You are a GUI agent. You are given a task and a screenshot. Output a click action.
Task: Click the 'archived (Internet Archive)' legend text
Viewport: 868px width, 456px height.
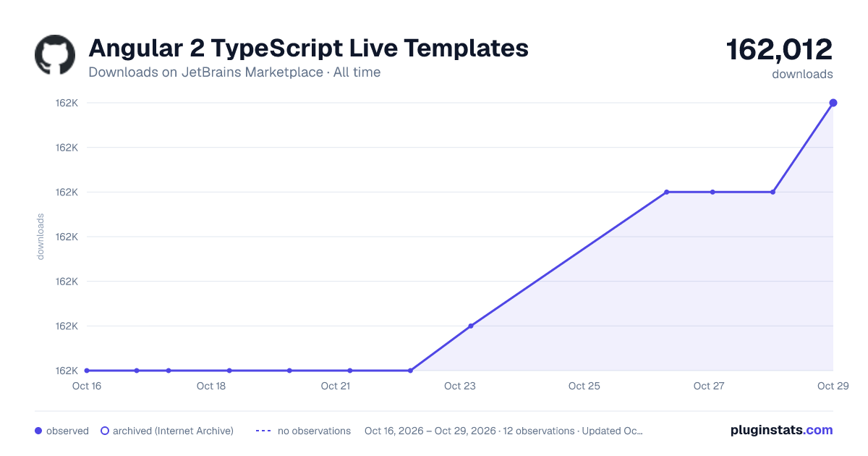pyautogui.click(x=173, y=431)
